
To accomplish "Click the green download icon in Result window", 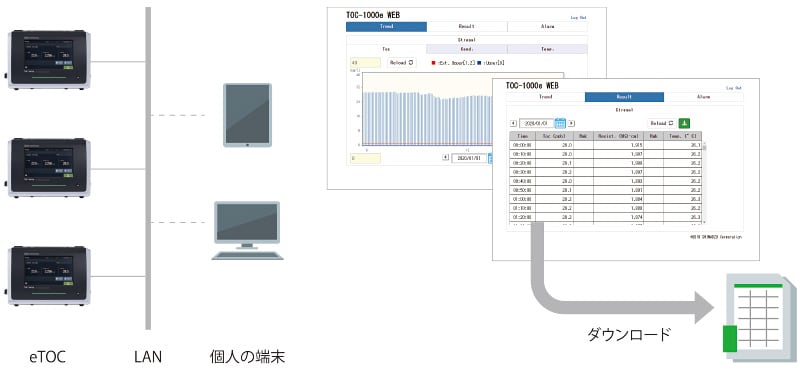I will click(x=684, y=123).
